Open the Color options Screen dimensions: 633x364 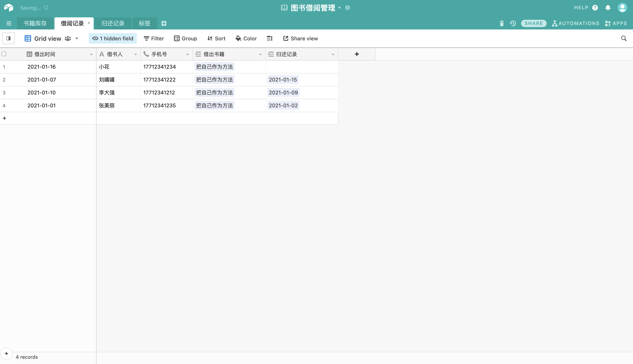246,39
